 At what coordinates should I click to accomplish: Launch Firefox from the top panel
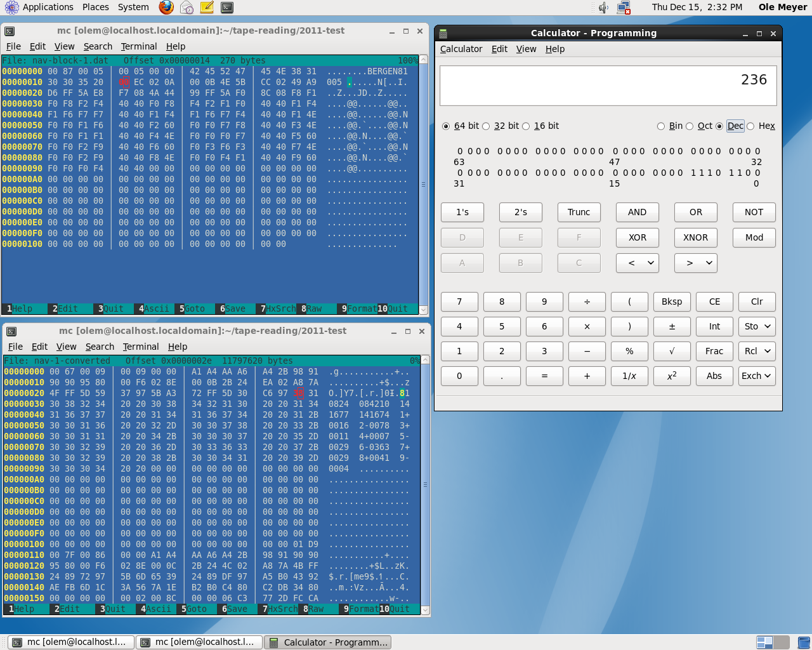[166, 8]
